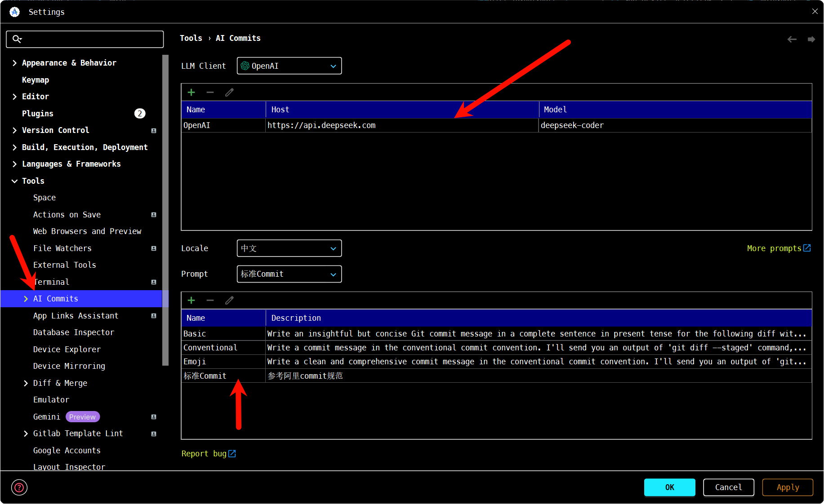Collapse the Tools section

[x=15, y=181]
